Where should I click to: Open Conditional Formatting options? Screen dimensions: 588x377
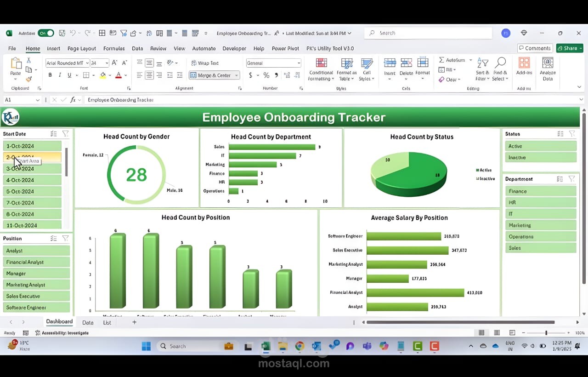(x=320, y=69)
